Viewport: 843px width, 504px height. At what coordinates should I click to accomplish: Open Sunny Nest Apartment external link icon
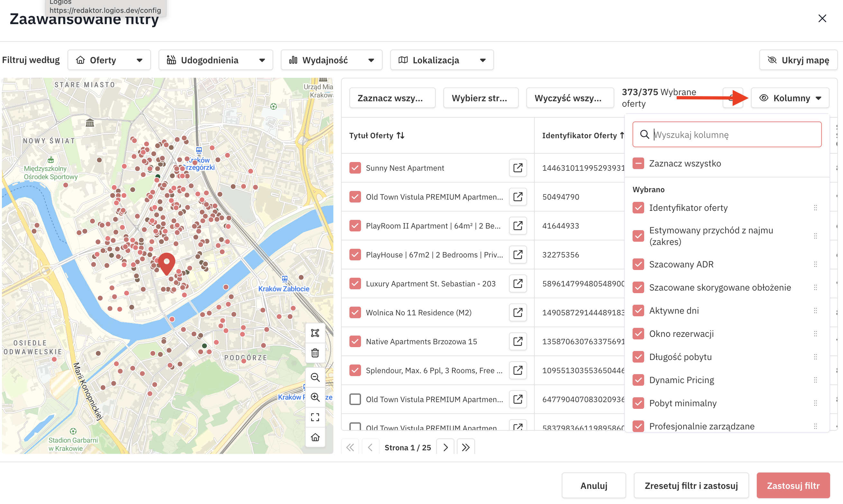[518, 168]
